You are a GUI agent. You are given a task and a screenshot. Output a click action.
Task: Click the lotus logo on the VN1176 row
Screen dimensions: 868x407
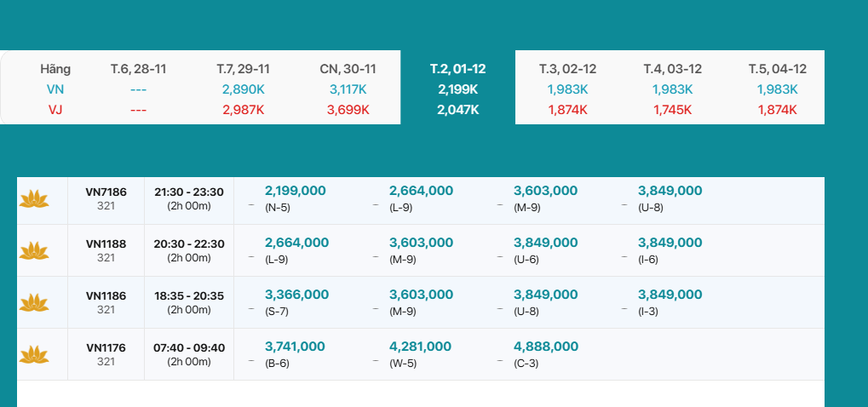click(34, 355)
